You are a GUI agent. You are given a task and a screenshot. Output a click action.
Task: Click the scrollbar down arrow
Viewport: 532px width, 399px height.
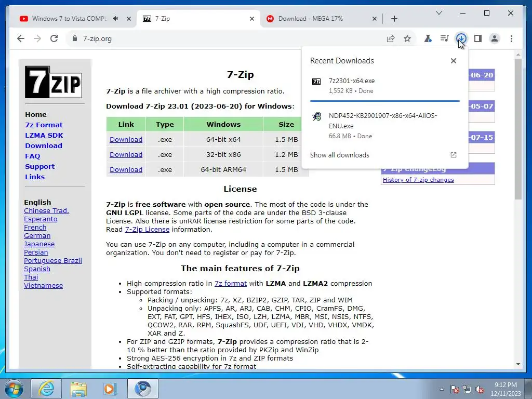(x=518, y=364)
